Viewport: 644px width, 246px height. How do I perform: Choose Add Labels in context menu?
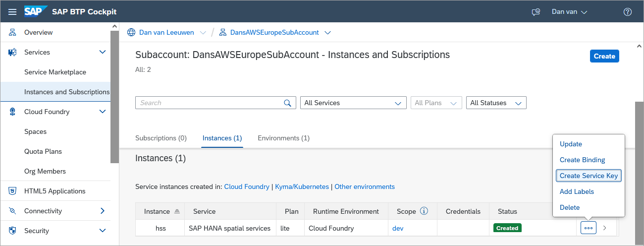click(577, 191)
